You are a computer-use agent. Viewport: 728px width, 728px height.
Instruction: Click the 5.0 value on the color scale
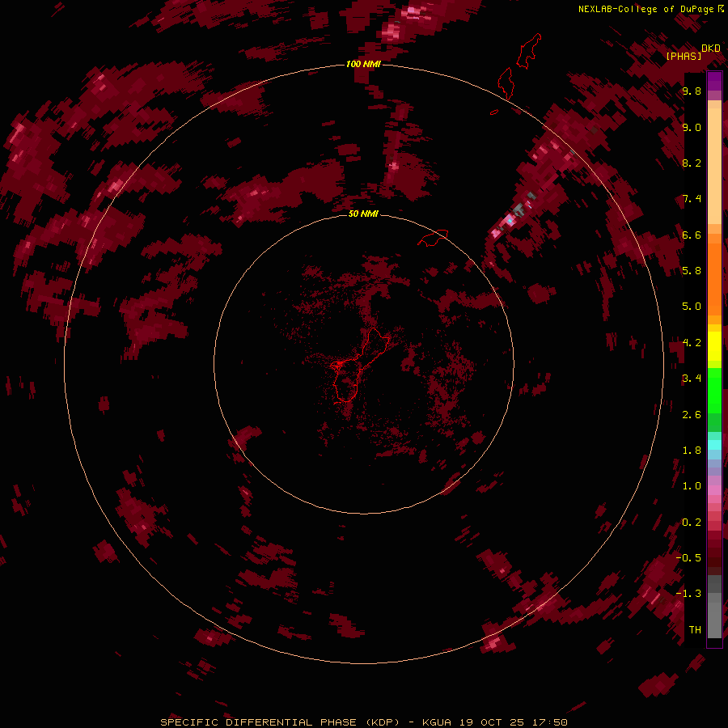(x=692, y=307)
